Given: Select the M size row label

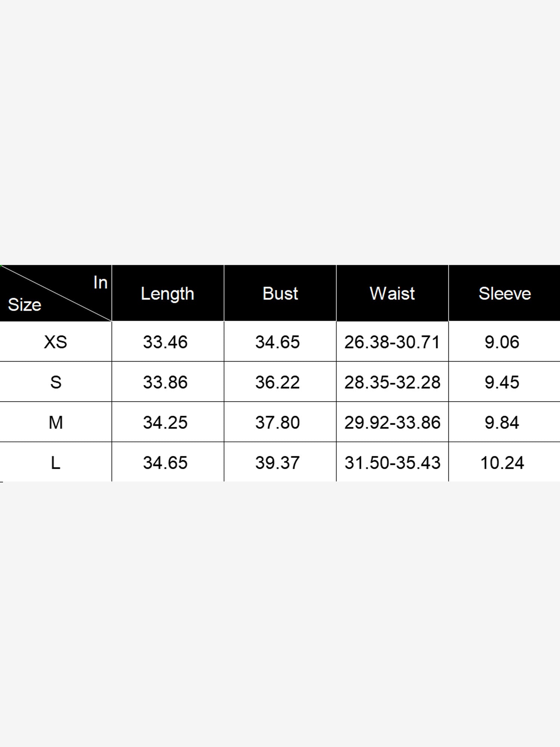Looking at the screenshot, I should pos(56,423).
